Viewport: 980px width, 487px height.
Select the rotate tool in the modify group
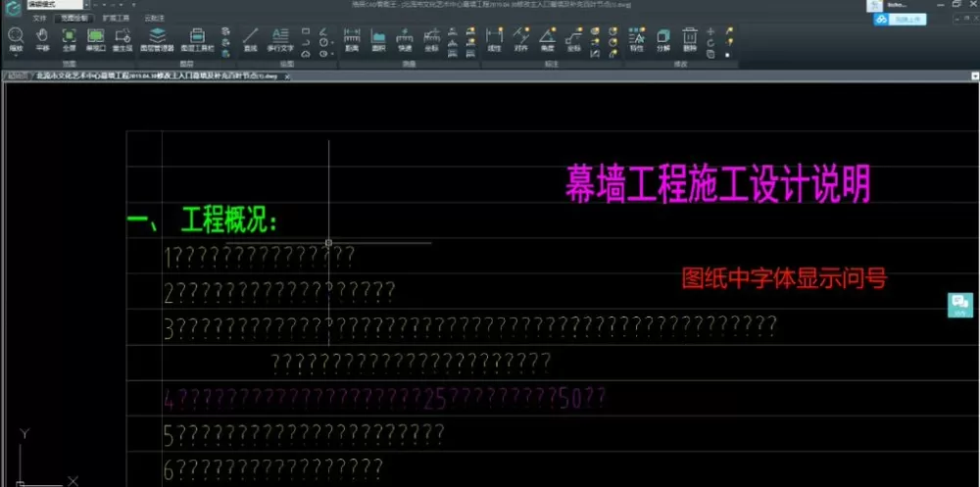coord(710,42)
